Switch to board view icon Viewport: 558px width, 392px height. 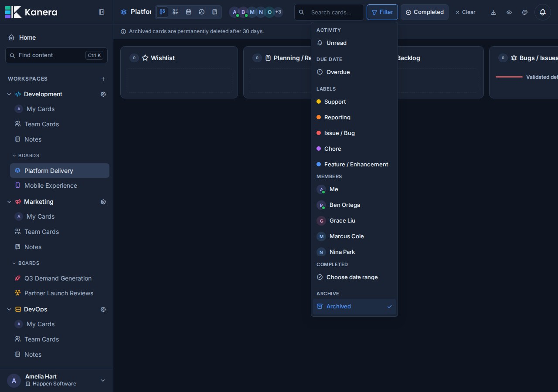pos(162,12)
